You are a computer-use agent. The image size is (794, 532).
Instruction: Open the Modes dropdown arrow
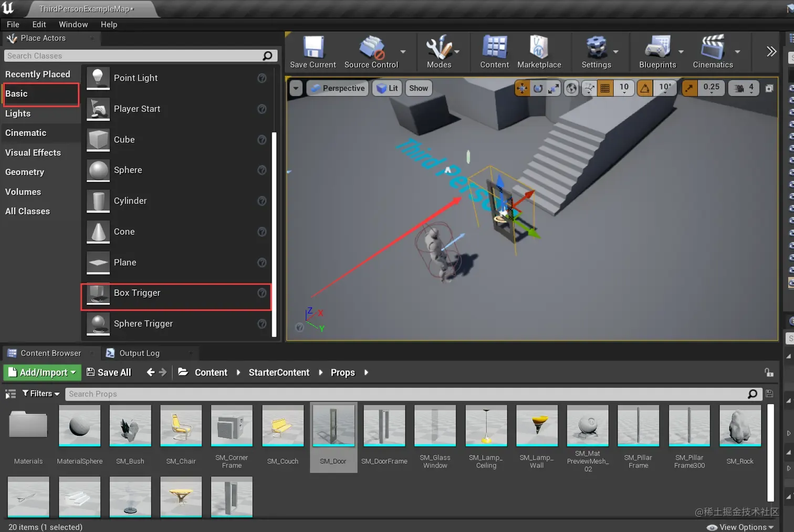(457, 51)
